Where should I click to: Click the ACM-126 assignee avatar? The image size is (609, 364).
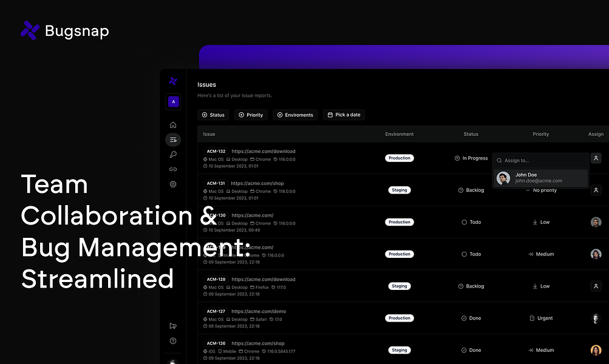click(596, 350)
